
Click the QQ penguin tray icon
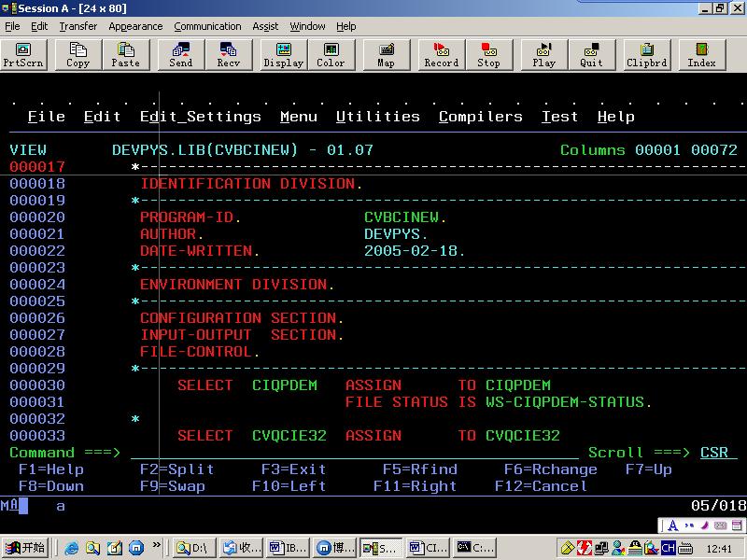635,549
